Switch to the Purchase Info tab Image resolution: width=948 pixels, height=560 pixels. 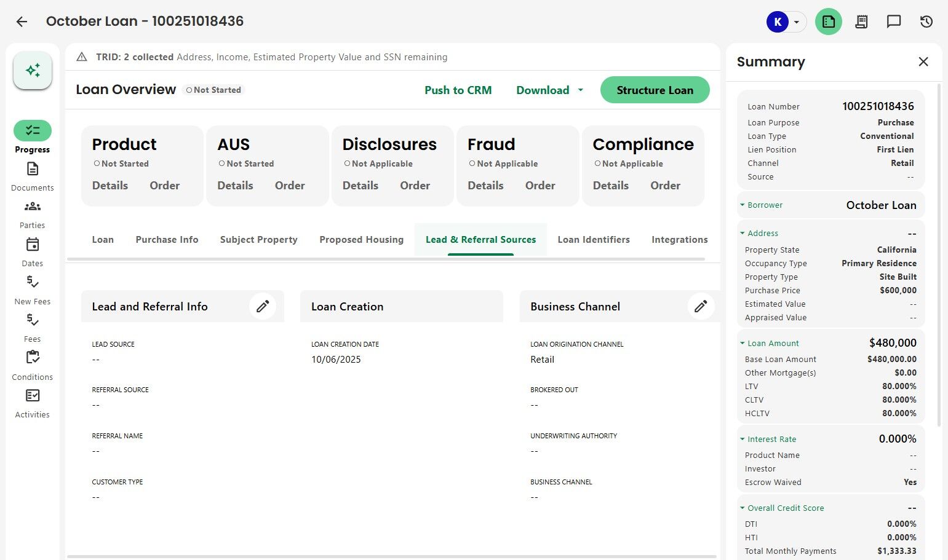tap(167, 240)
